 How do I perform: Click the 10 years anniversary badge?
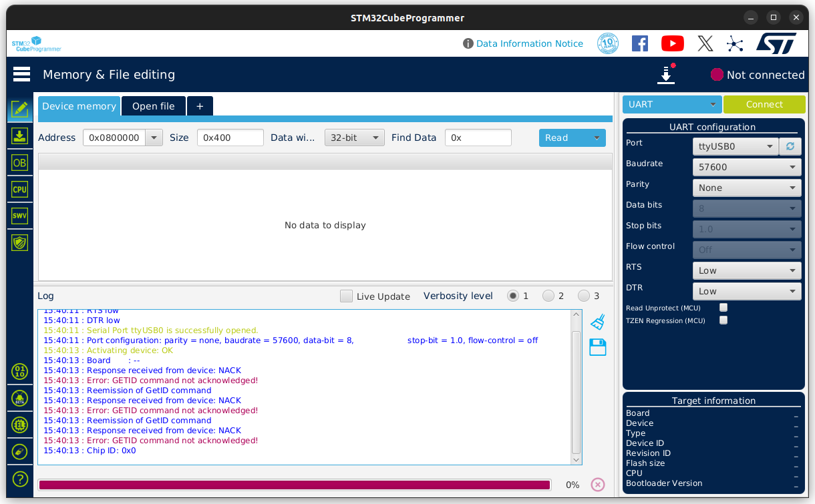click(x=607, y=43)
